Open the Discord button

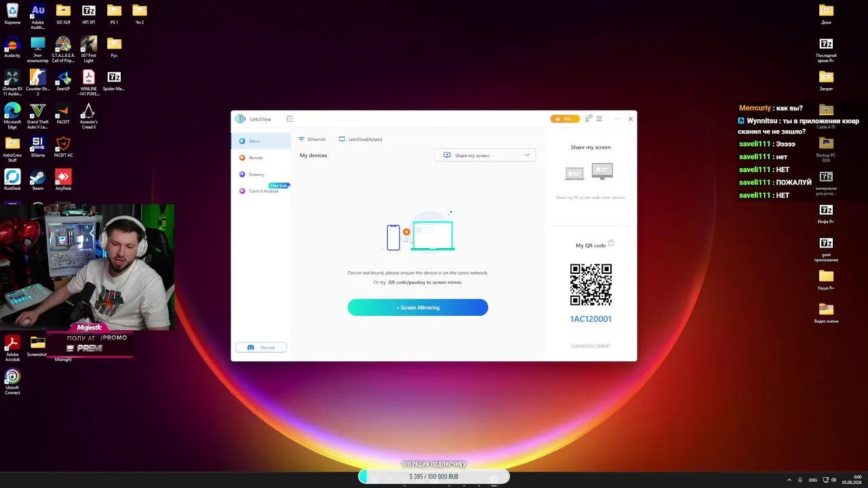tap(261, 347)
